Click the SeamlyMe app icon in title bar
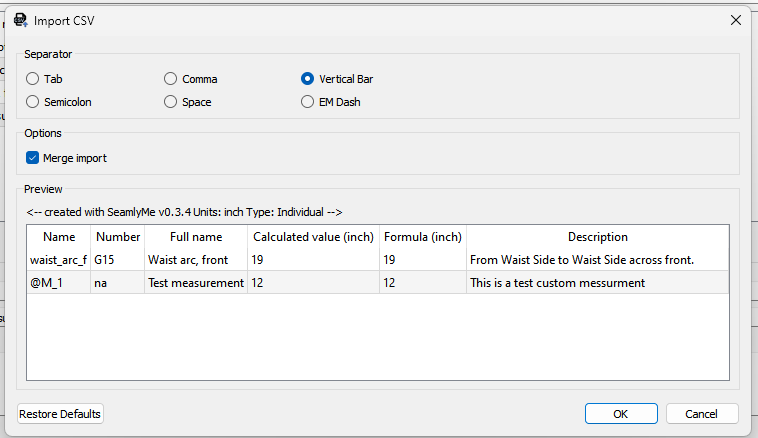 click(x=20, y=19)
